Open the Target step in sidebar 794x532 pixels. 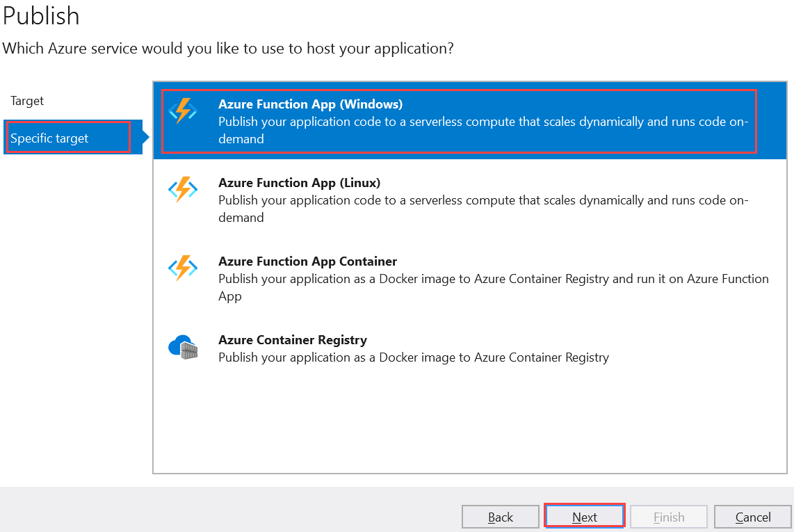click(x=27, y=101)
